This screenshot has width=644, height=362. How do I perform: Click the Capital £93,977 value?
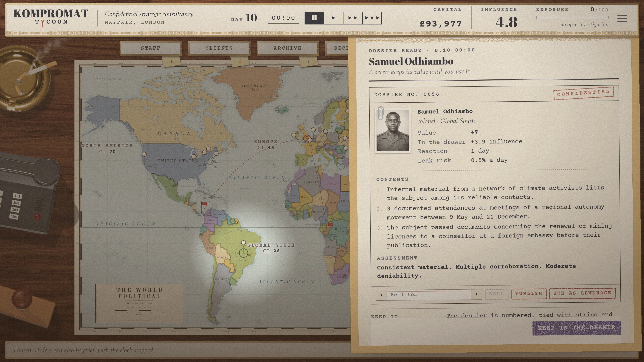point(441,24)
